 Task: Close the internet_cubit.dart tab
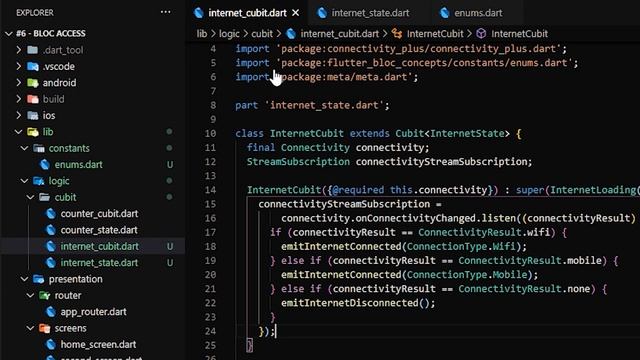[296, 13]
